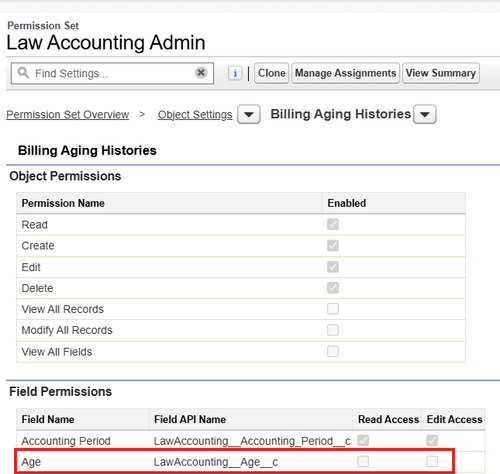
Task: Open the Object Settings link
Action: (x=195, y=114)
